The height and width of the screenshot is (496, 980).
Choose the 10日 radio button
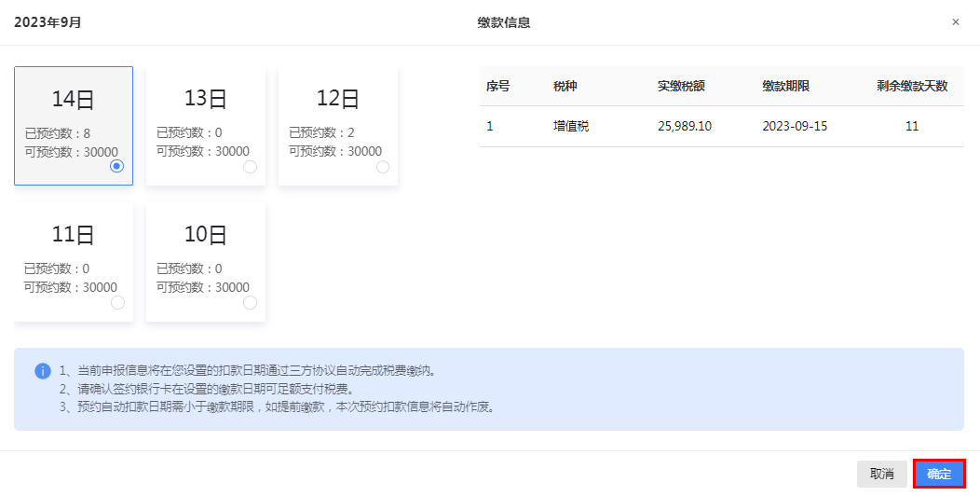[x=250, y=303]
